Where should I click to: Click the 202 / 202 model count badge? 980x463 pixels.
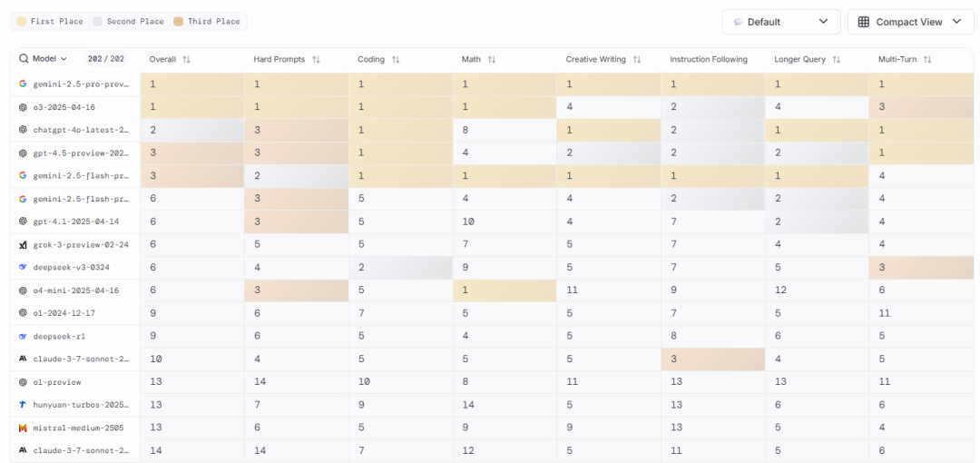(106, 59)
